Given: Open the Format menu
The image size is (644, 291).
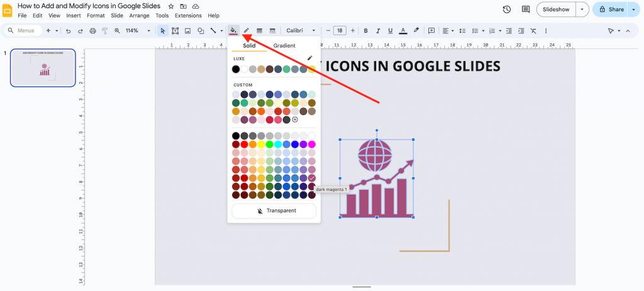Looking at the screenshot, I should tap(96, 16).
